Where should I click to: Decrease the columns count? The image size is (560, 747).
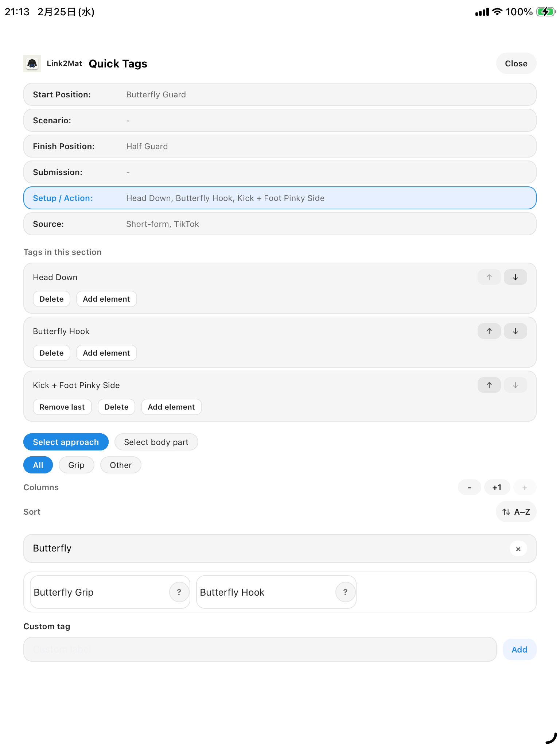tap(469, 487)
